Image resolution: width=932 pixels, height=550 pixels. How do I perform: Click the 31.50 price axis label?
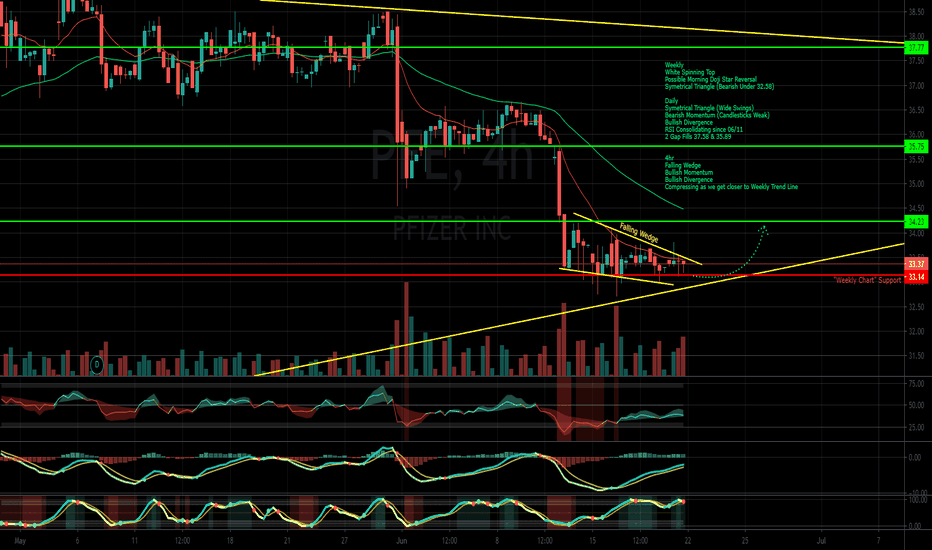coord(916,356)
